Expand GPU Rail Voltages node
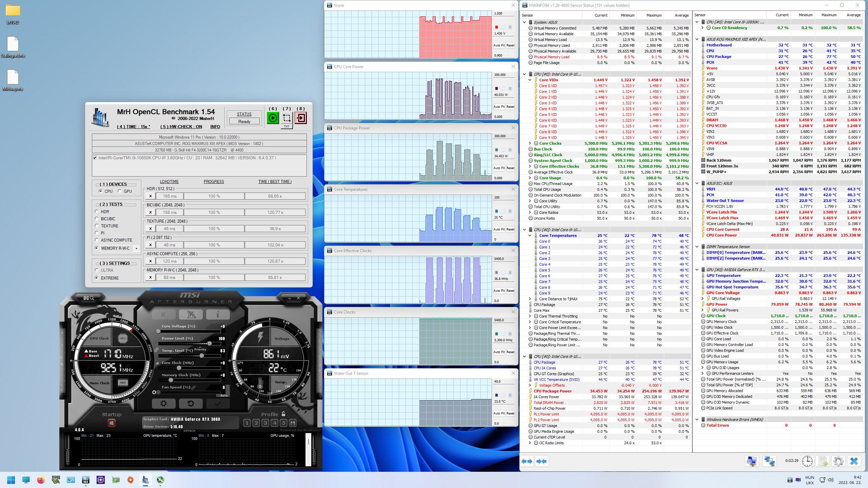The height and width of the screenshot is (488, 868). [703, 299]
